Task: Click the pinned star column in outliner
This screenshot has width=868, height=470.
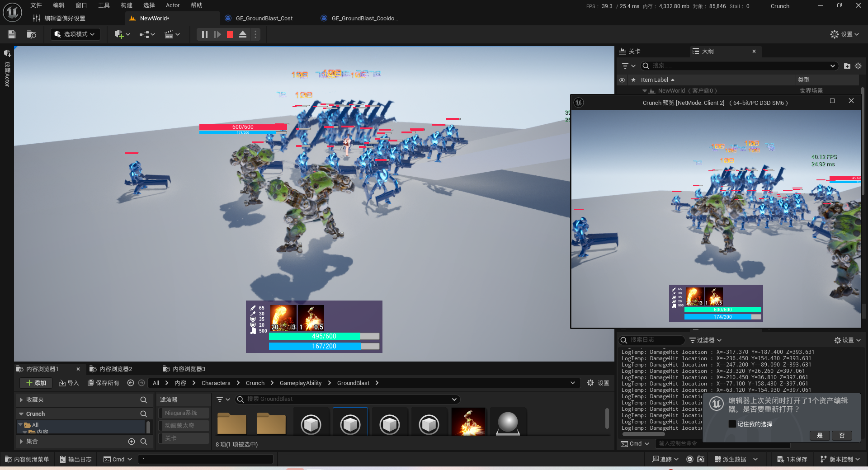Action: [633, 80]
